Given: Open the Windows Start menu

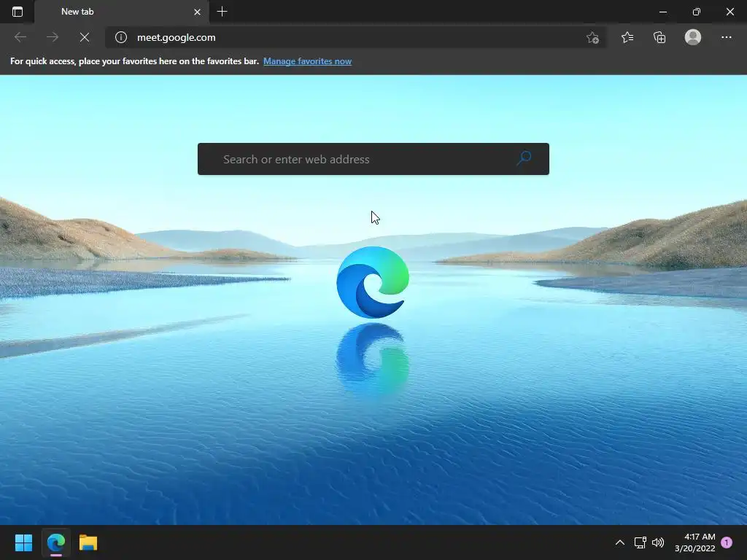Looking at the screenshot, I should (x=23, y=542).
